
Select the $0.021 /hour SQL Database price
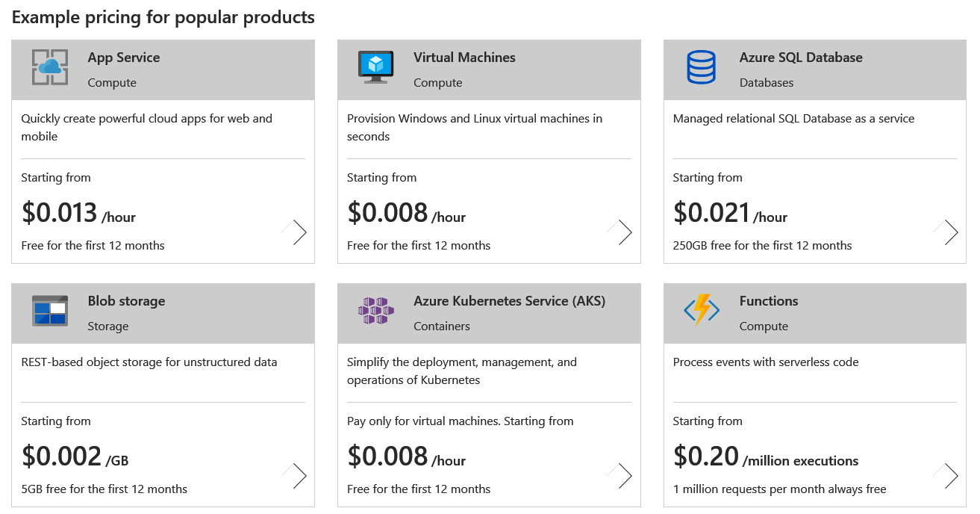coord(730,213)
